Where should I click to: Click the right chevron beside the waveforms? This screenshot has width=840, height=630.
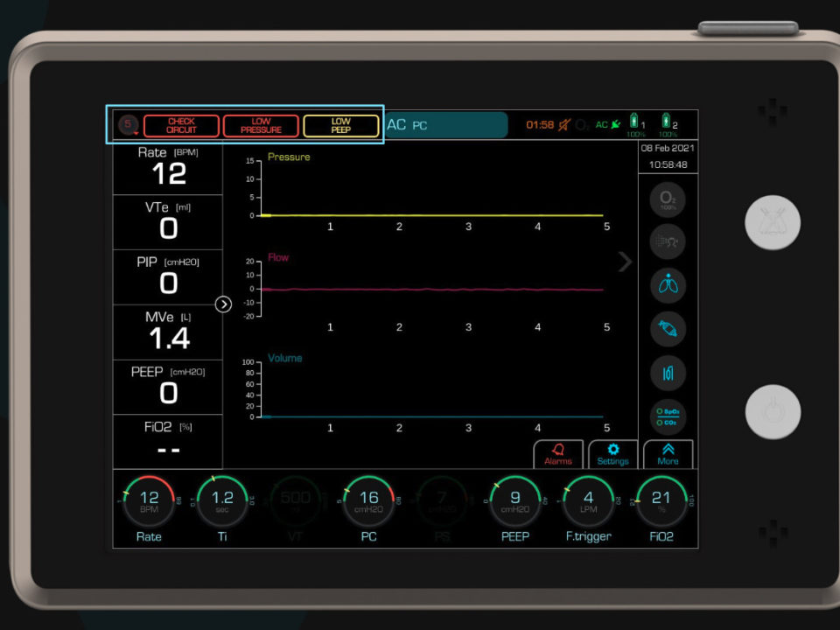[625, 262]
